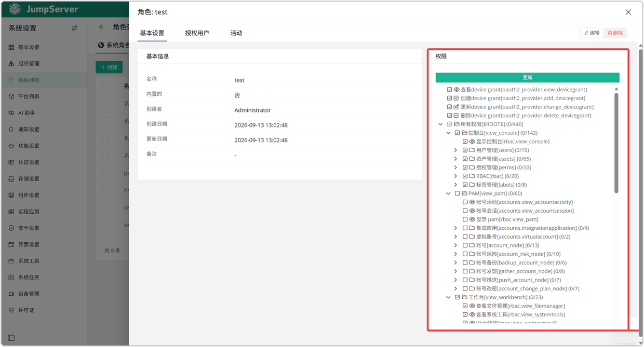Click the 创建 button in role list
Image resolution: width=644 pixels, height=347 pixels.
click(109, 67)
